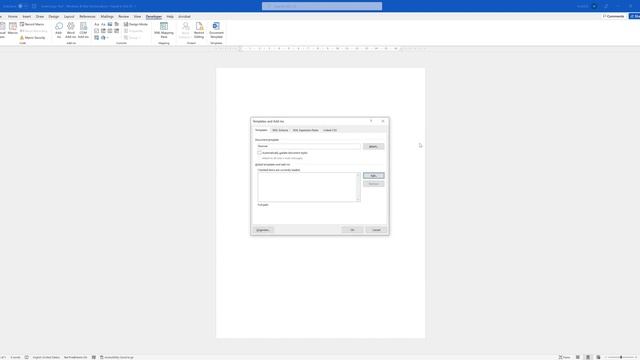Open the Add-ins button in the ribbon
The image size is (640, 360).
click(59, 31)
